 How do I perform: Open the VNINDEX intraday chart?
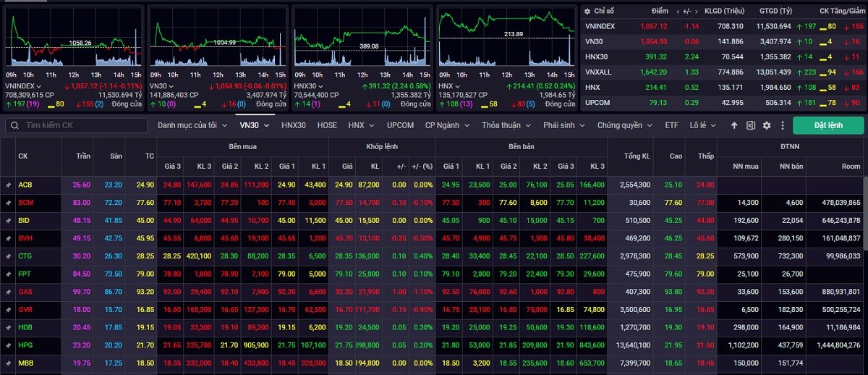tap(74, 39)
